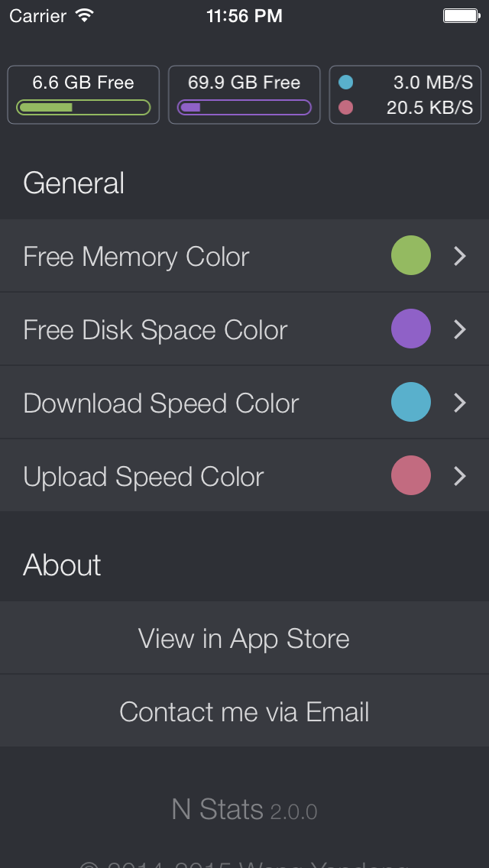The height and width of the screenshot is (868, 489).
Task: Tap the battery icon in the status bar
Action: click(461, 14)
